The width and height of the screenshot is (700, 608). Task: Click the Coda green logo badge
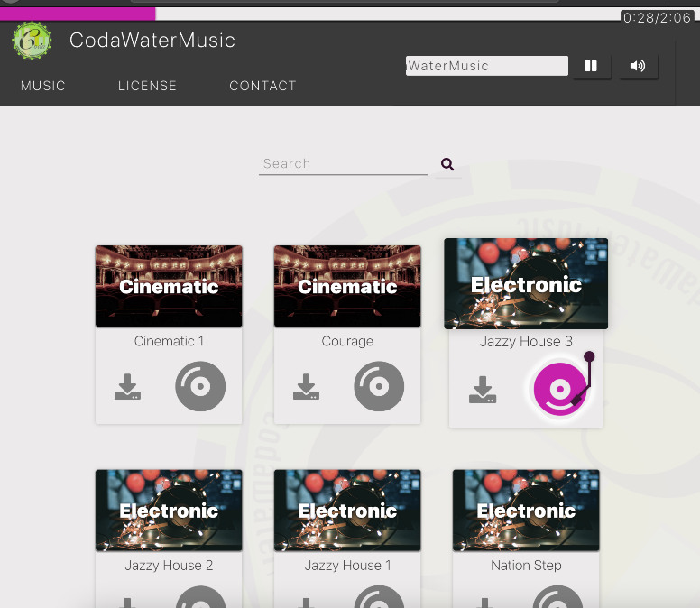coord(32,41)
